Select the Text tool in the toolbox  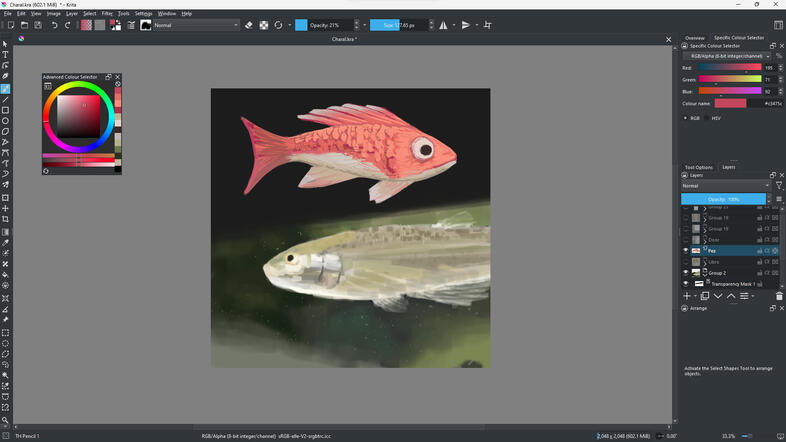[5, 55]
